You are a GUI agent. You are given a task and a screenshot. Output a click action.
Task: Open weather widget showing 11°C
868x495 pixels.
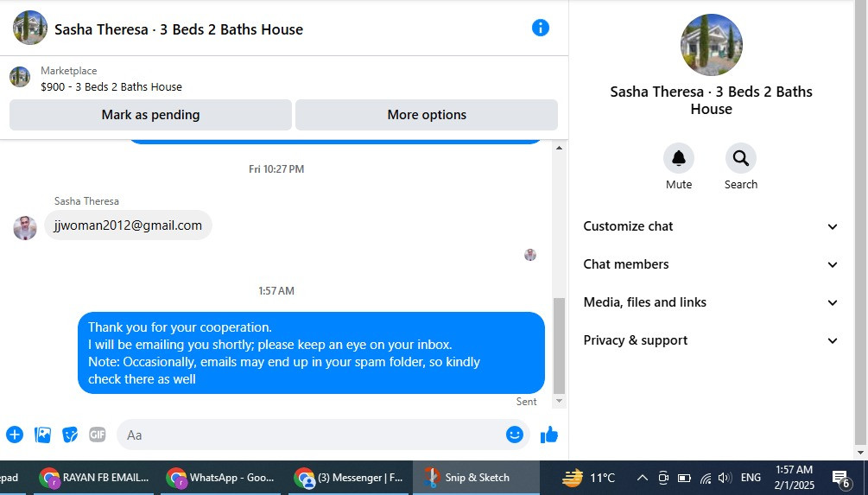coord(588,477)
